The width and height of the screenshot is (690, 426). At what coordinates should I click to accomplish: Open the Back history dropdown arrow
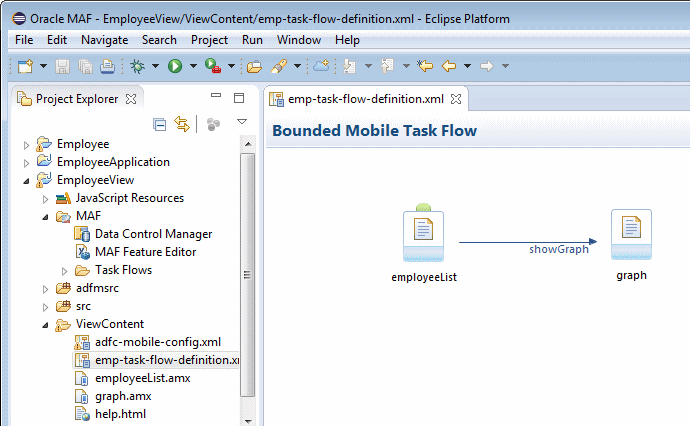click(467, 66)
